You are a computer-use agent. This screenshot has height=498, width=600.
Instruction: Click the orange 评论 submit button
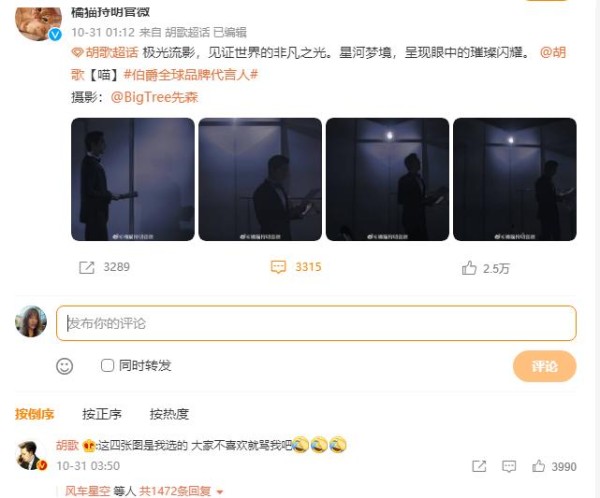click(545, 366)
